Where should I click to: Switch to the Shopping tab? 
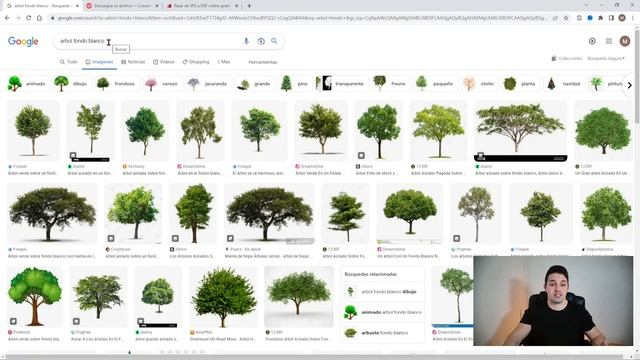point(196,62)
